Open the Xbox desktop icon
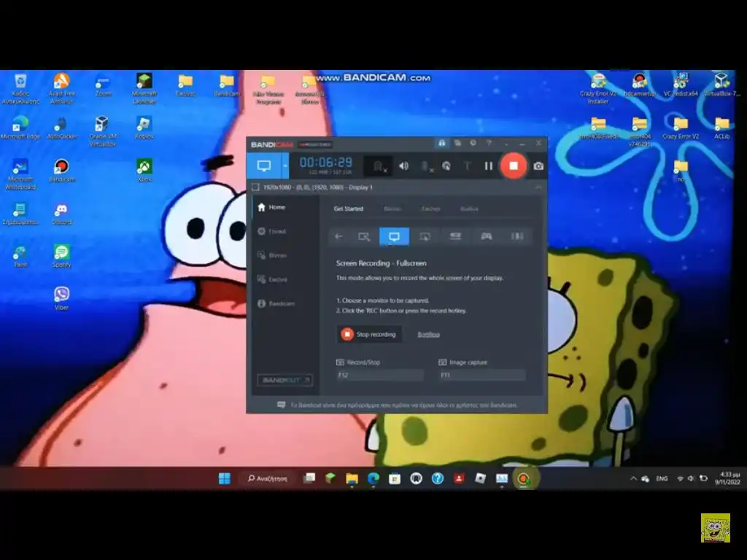 pos(144,171)
